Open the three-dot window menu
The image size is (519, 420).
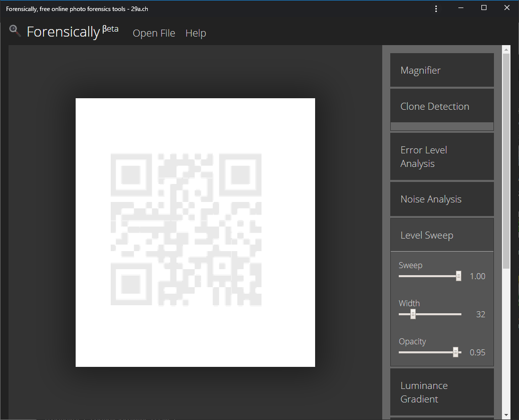pyautogui.click(x=436, y=9)
